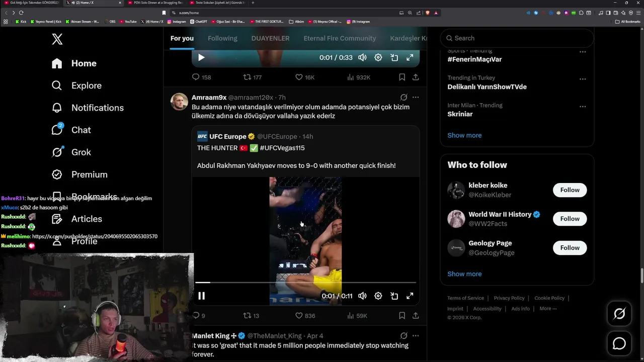
Task: Open the floating chat bubble button
Action: [619, 343]
